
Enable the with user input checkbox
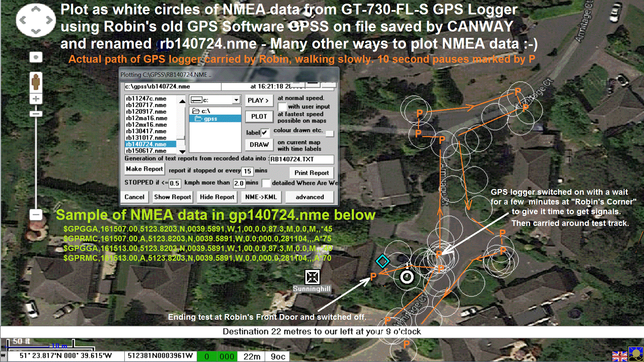282,107
